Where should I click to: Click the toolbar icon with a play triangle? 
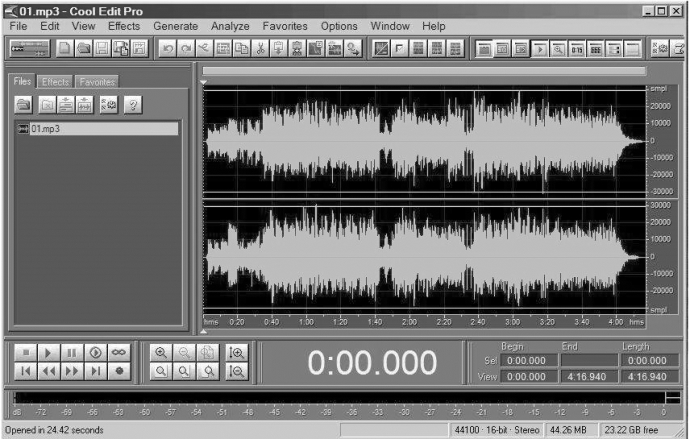[x=540, y=48]
